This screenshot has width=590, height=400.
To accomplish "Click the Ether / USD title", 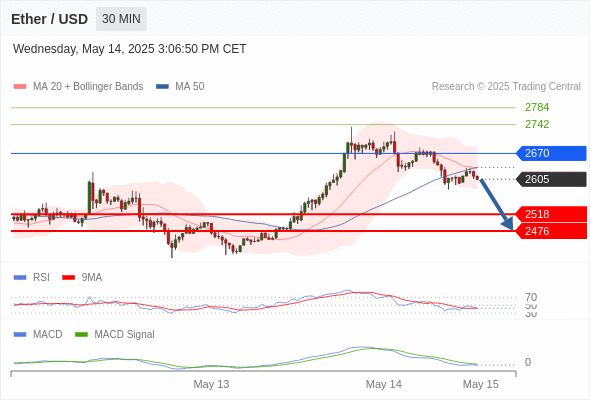I will click(49, 19).
